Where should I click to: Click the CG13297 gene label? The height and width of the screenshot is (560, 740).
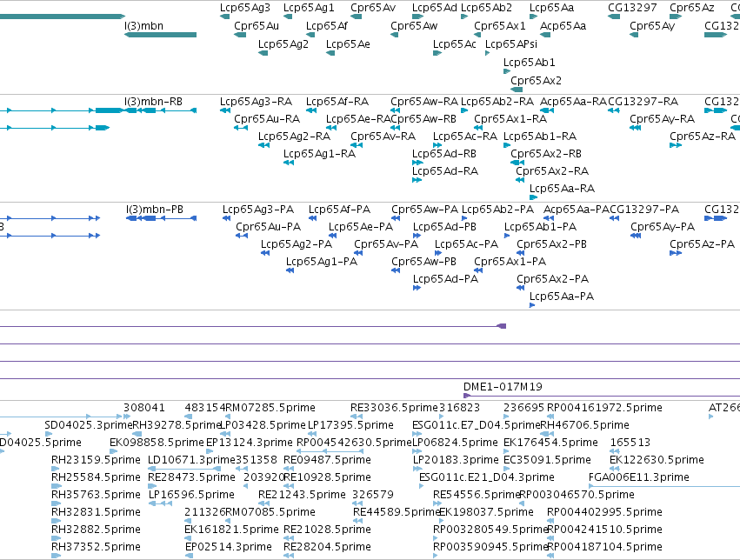point(632,8)
